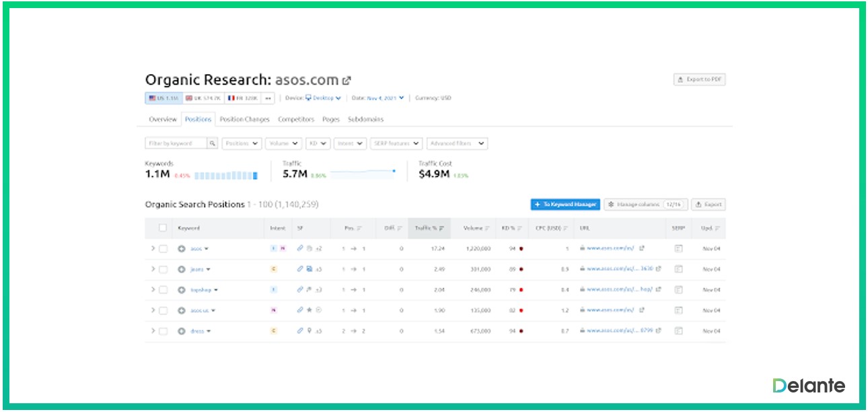868x412 pixels.
Task: Add the topshop keyword via plus icon
Action: click(181, 290)
